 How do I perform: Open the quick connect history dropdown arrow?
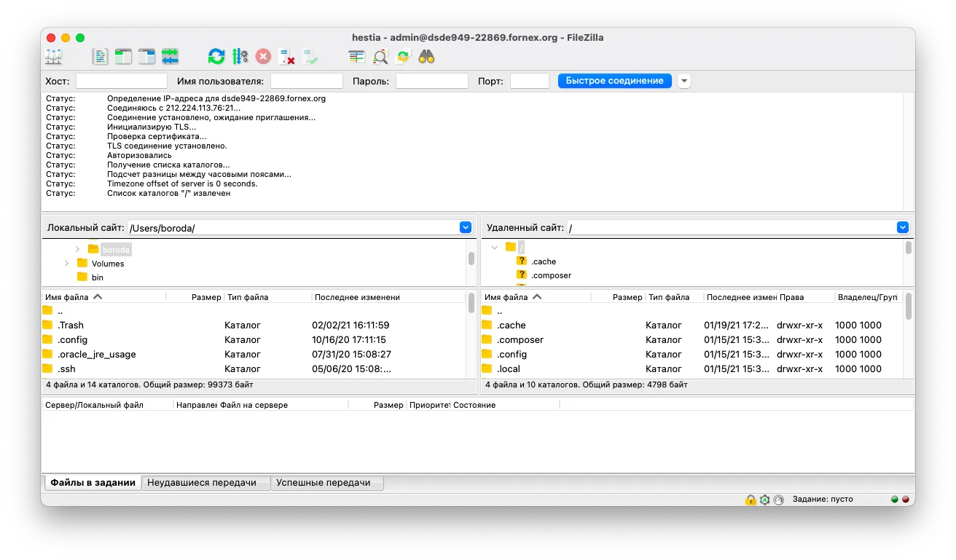point(684,81)
